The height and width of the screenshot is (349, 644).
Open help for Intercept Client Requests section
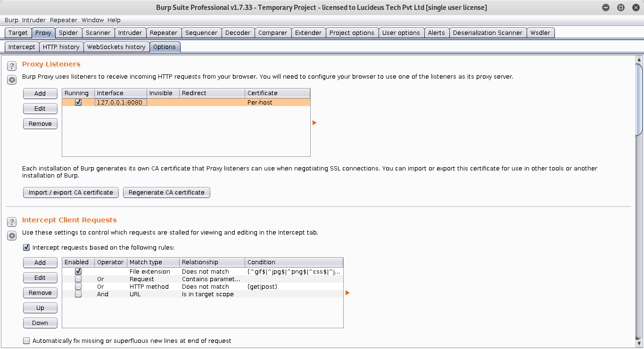[12, 222]
